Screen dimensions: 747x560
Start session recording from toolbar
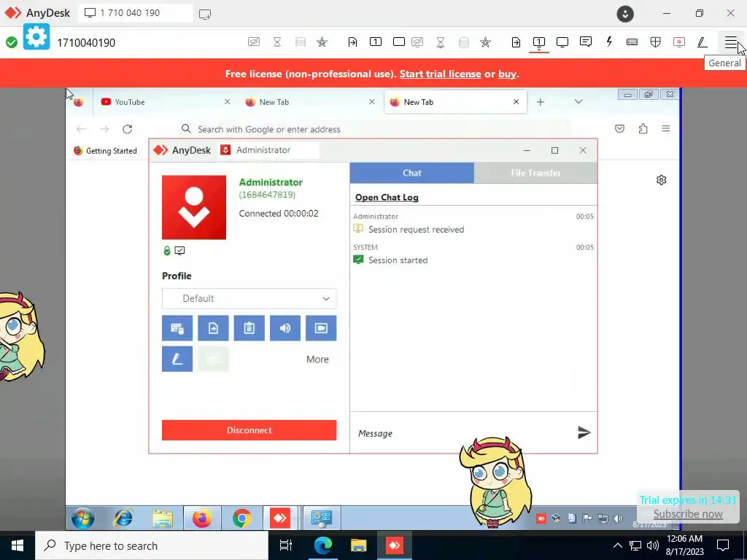[x=679, y=42]
